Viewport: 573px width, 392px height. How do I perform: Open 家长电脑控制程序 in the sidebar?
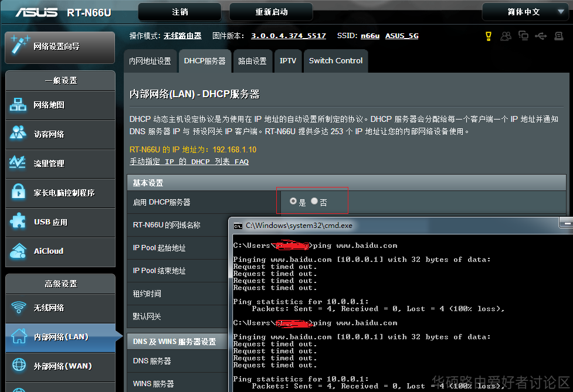point(60,193)
